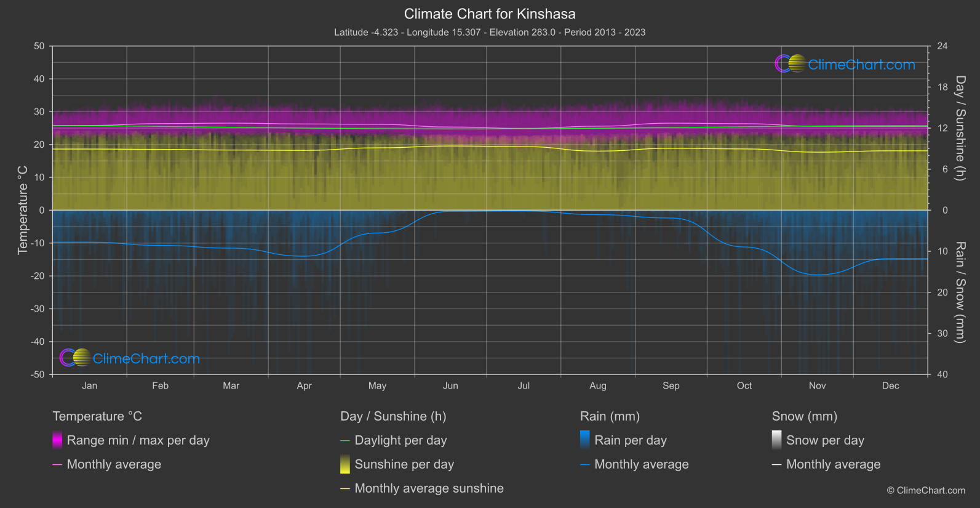The image size is (980, 508).
Task: Select rain Monthly average legend label
Action: pos(642,464)
